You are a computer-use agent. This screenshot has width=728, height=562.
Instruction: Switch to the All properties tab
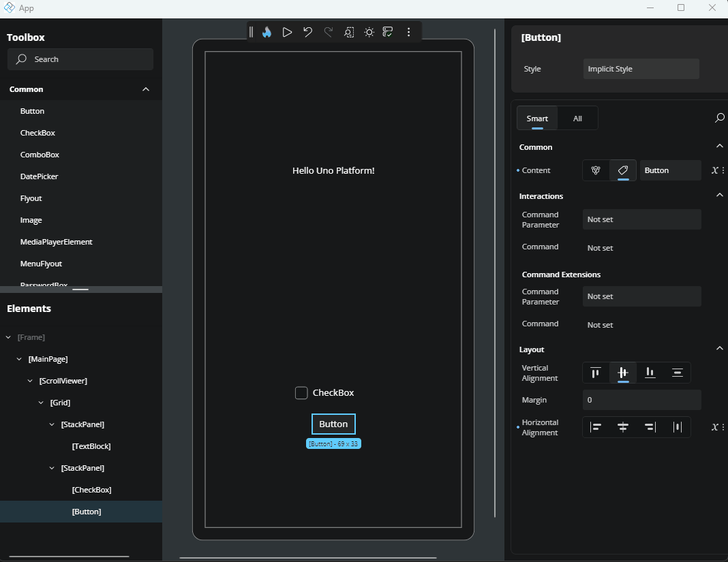577,118
